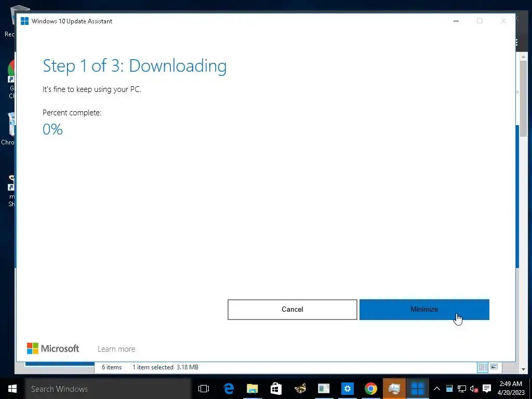This screenshot has height=399, width=532.
Task: Open the clock showing 2:49 AM
Action: [511, 388]
